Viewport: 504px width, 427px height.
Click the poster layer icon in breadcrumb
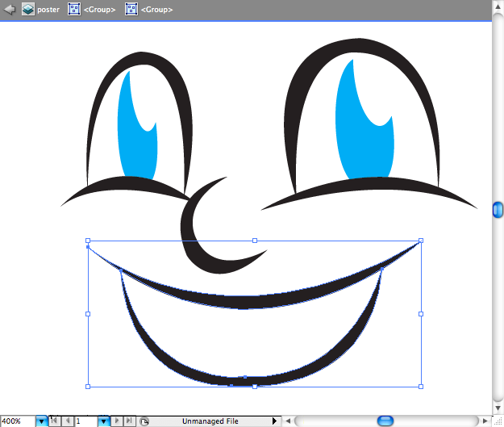point(28,10)
